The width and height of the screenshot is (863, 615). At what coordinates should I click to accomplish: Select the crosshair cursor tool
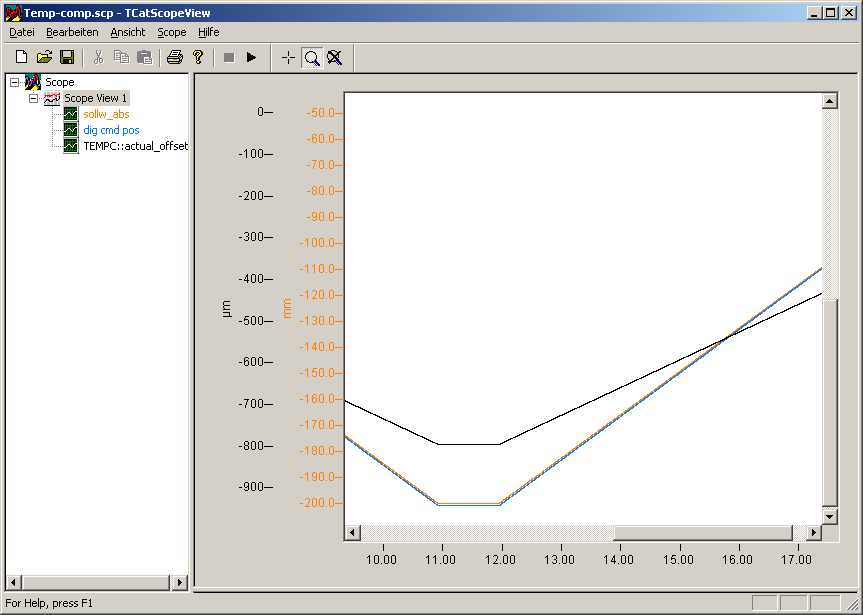coord(288,57)
